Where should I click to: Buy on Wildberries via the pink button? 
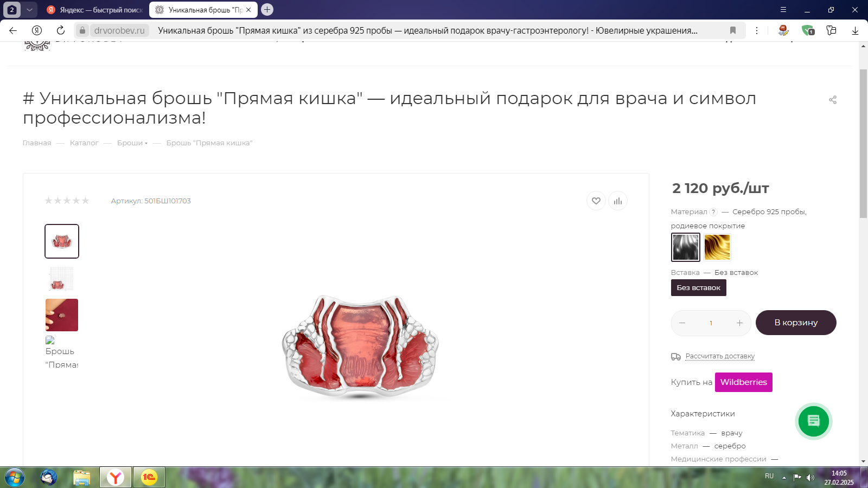pyautogui.click(x=743, y=382)
